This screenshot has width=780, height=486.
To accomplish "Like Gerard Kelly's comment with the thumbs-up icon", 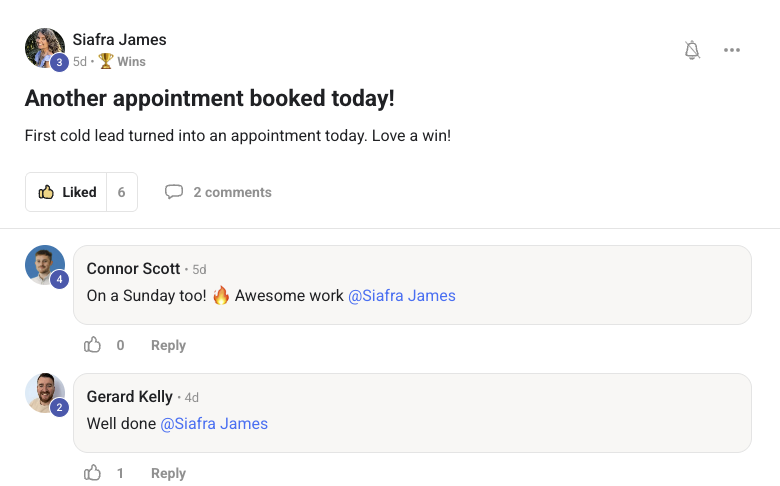I will tap(93, 473).
